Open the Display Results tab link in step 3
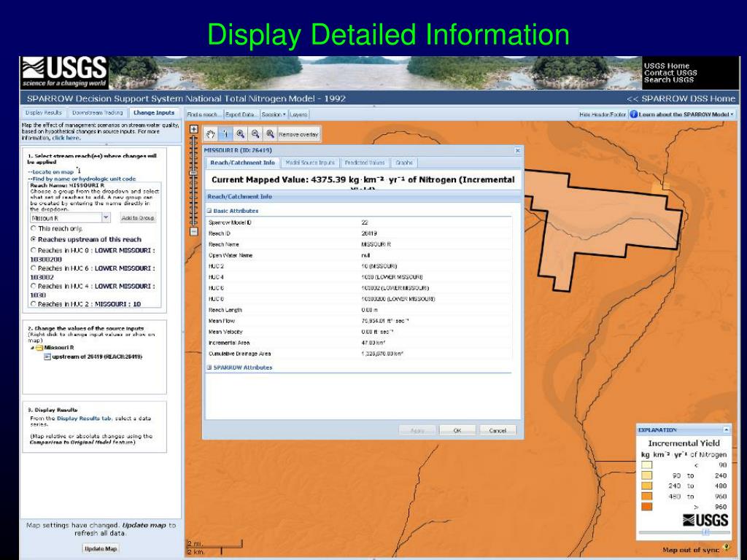Image resolution: width=747 pixels, height=560 pixels. tap(85, 419)
